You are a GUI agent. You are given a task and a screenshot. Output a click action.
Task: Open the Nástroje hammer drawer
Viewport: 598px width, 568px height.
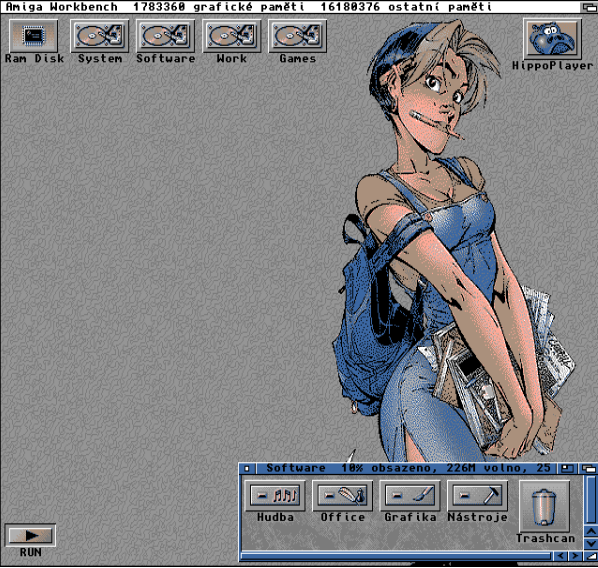pyautogui.click(x=477, y=496)
